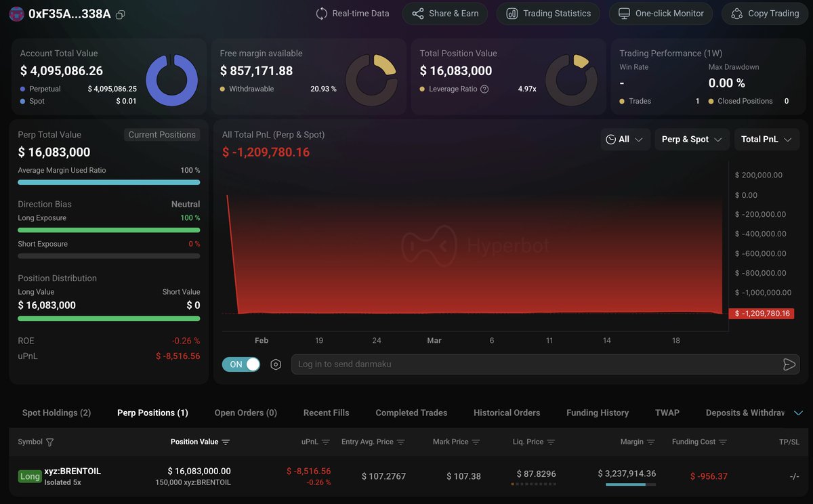Open the All time range dropdown

[625, 140]
